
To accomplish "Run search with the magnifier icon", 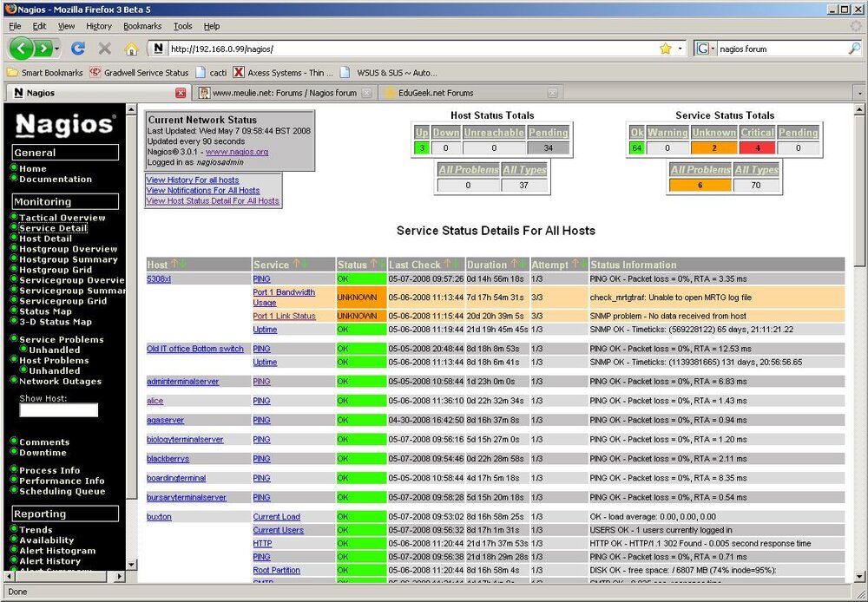I will [x=853, y=49].
